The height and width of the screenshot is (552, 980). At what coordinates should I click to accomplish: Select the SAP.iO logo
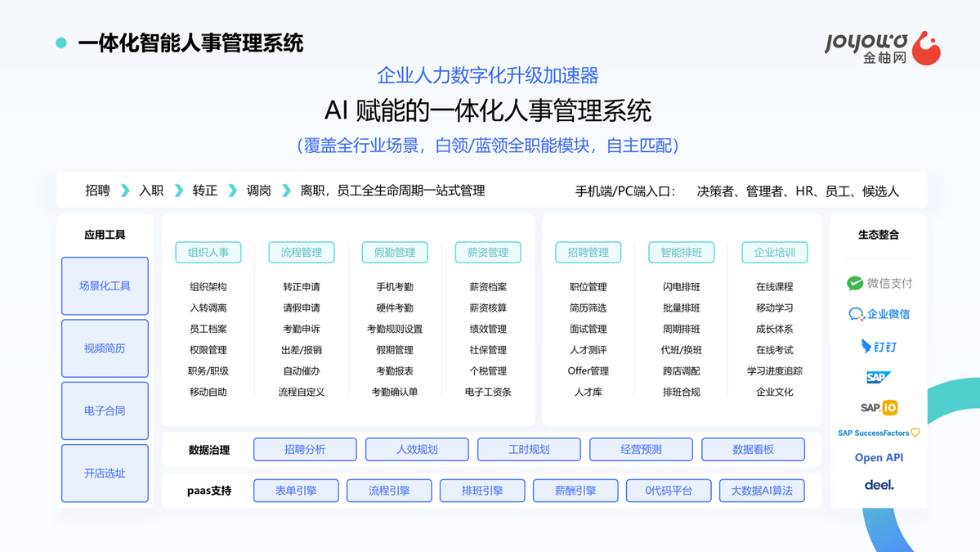click(x=878, y=407)
